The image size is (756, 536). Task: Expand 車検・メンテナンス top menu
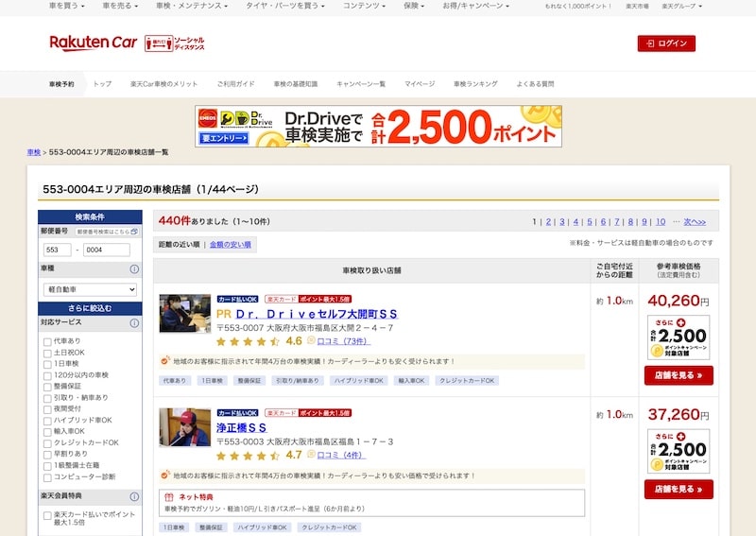tap(192, 6)
